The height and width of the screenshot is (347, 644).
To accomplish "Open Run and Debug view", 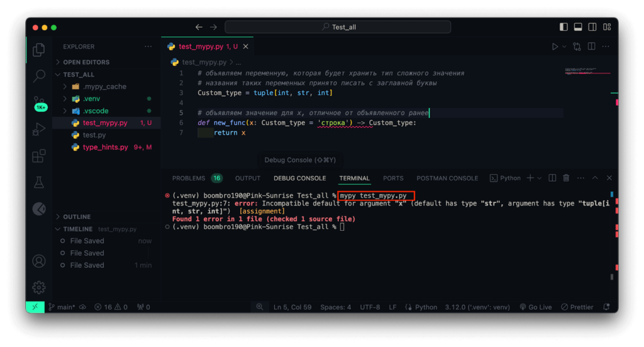I will [39, 129].
